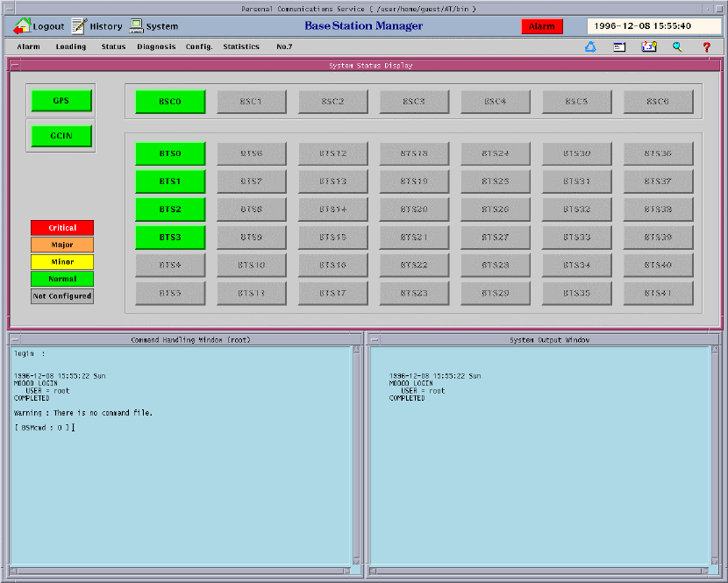Click the BSMcmd command prompt line
Viewport: 728px width, 583px height.
(44, 428)
